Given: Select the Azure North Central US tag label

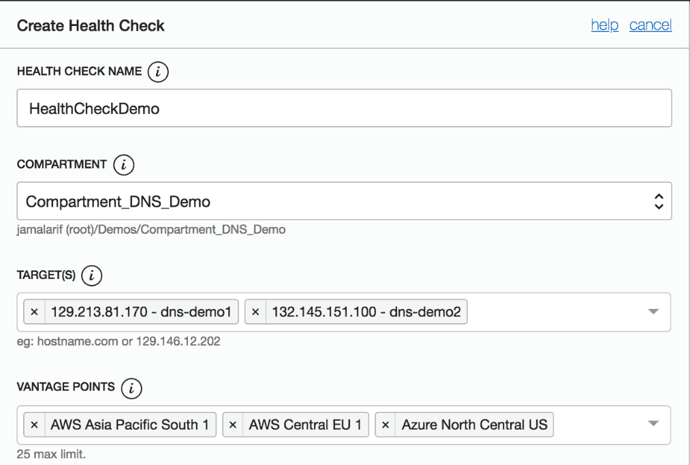Looking at the screenshot, I should (x=474, y=425).
